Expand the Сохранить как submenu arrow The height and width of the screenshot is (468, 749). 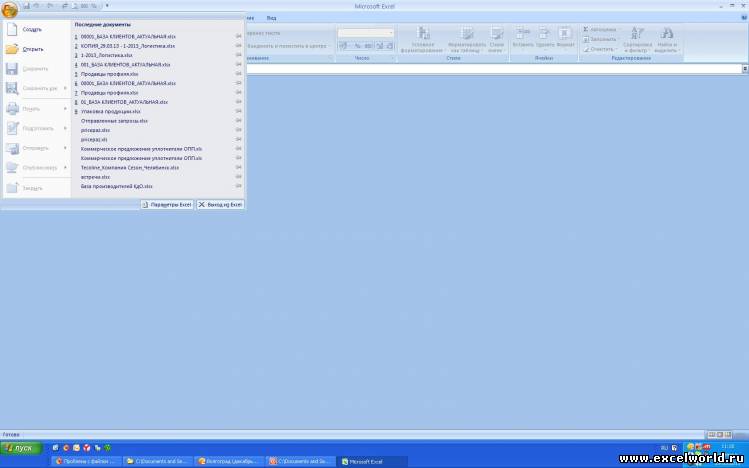pyautogui.click(x=65, y=88)
